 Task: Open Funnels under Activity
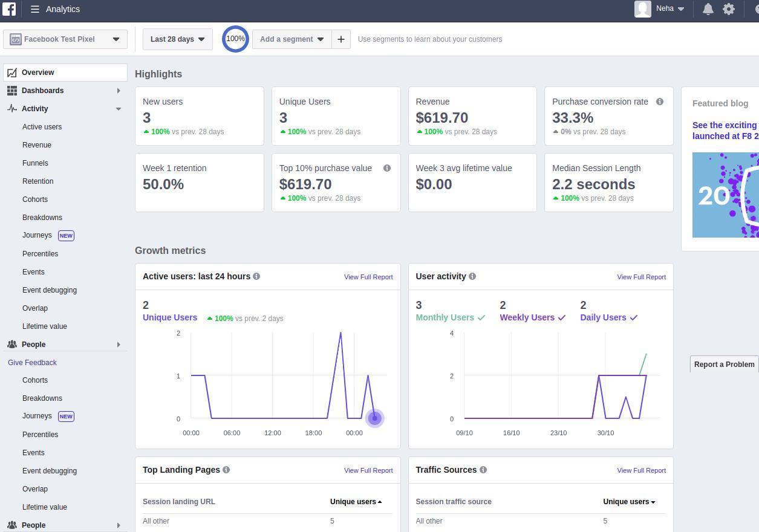click(35, 163)
